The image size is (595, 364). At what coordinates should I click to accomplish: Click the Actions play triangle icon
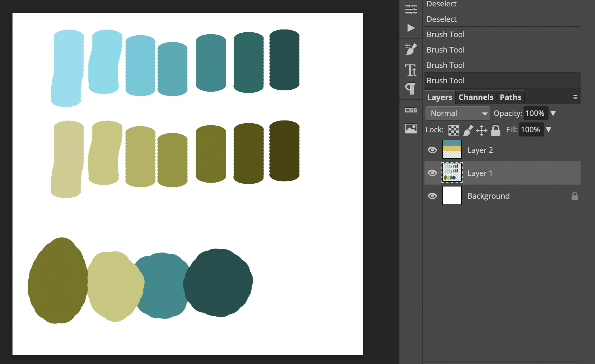point(411,28)
